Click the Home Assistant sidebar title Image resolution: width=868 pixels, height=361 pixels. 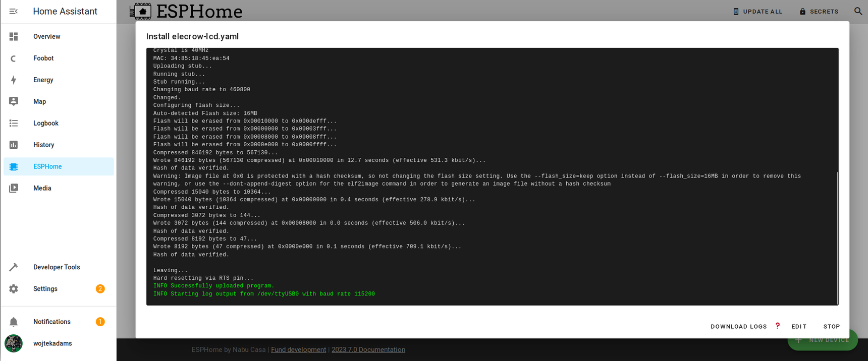(x=65, y=11)
